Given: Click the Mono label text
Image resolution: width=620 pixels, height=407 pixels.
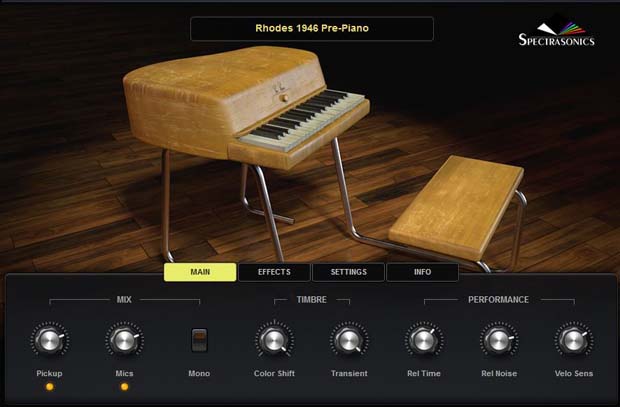Looking at the screenshot, I should tap(199, 373).
